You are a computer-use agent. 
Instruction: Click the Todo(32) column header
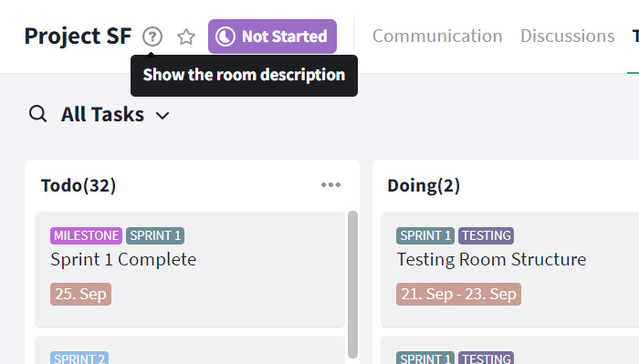79,185
